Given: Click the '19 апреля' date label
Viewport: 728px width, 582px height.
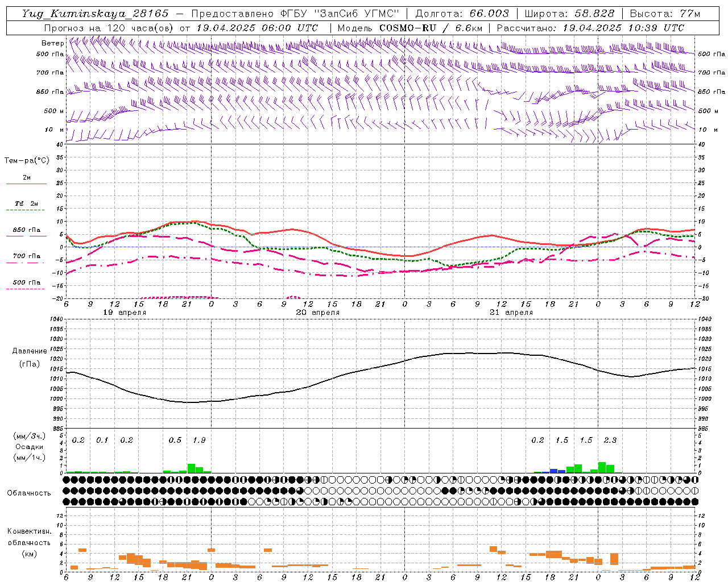Looking at the screenshot, I should point(125,313).
